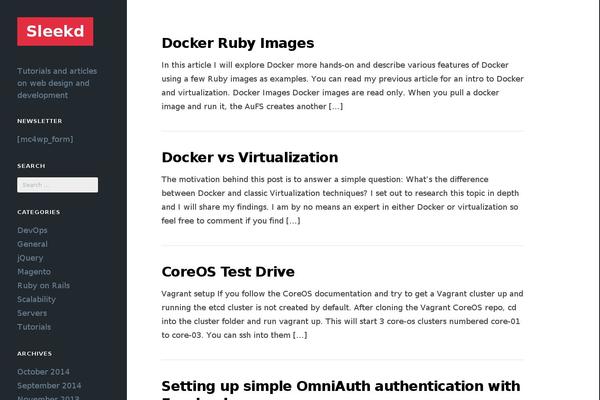Open the CoreOS Test Drive article
The image size is (600, 400).
pyautogui.click(x=228, y=272)
